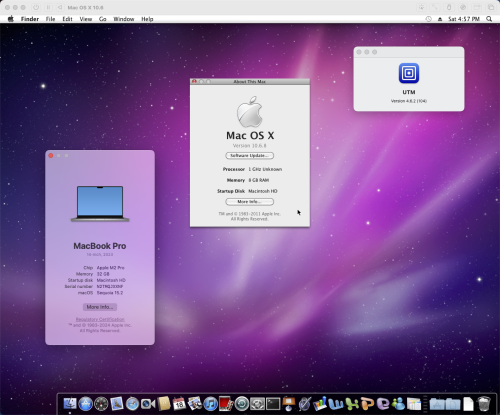
Task: Open the Help menu
Action: [x=147, y=19]
